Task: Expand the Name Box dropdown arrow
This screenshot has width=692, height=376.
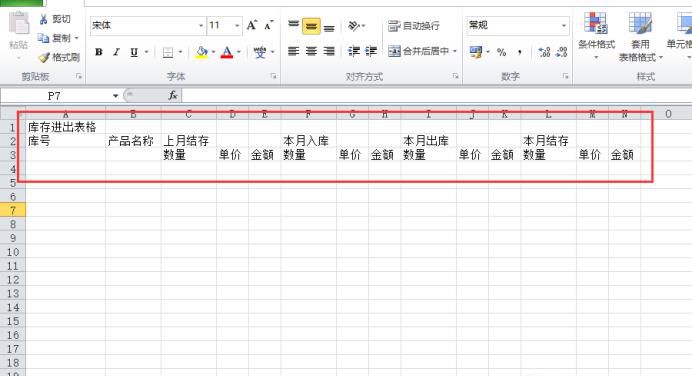Action: (115, 96)
